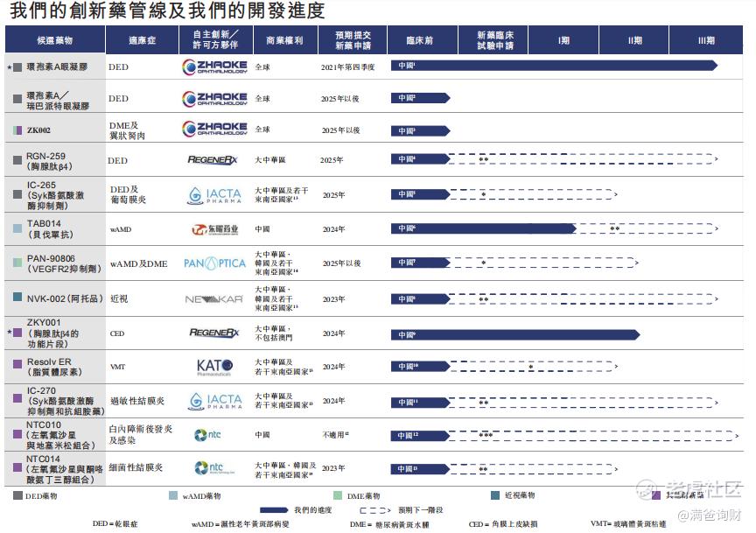Click the 中國 progress bar for TAB014
This screenshot has width=756, height=533.
pyautogui.click(x=484, y=228)
